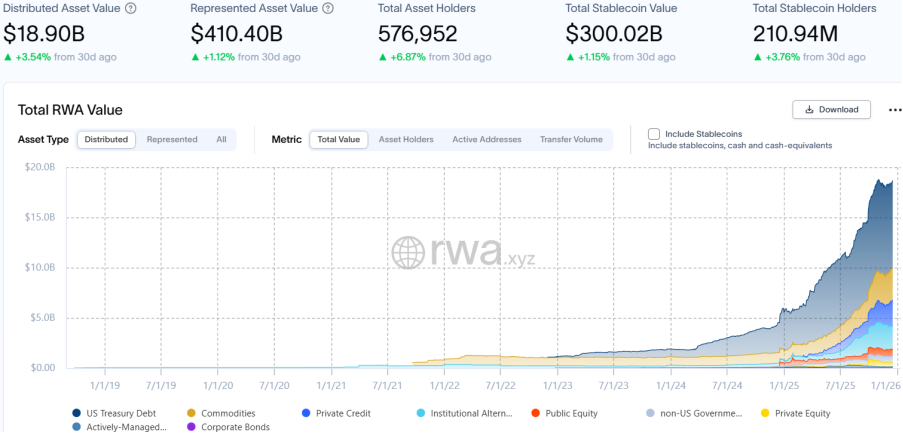The image size is (903, 433).
Task: Open the three-dot more options menu
Action: (x=894, y=110)
